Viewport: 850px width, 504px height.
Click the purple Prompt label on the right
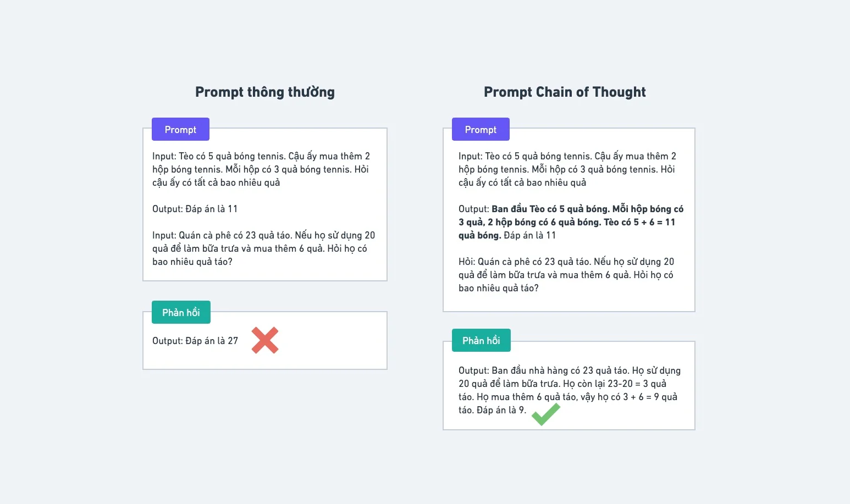click(x=481, y=129)
